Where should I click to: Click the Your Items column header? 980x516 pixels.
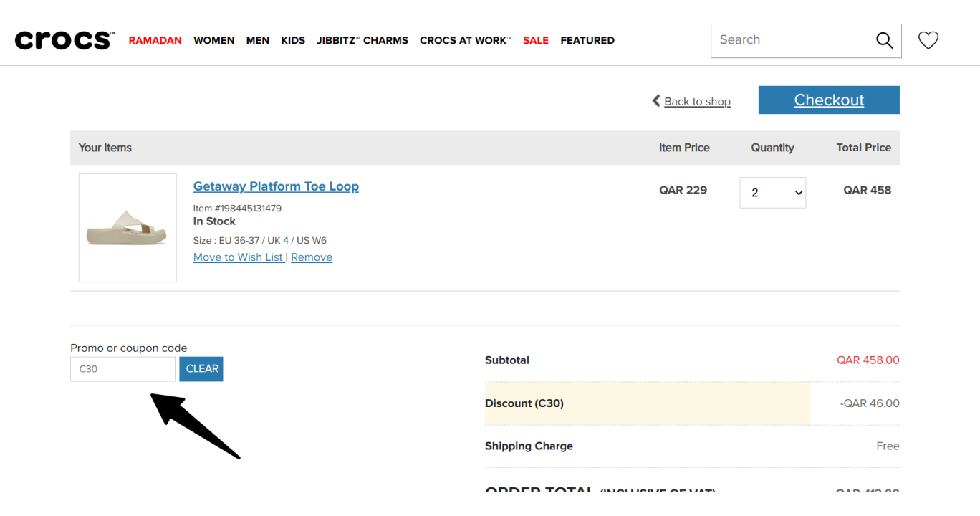(105, 148)
